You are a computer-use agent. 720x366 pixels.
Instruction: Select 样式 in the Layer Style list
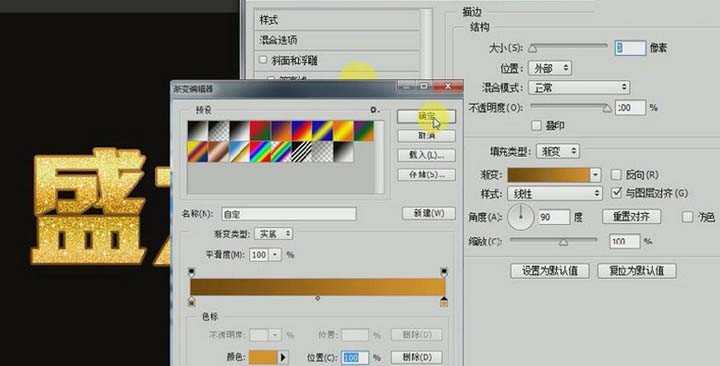click(338, 20)
